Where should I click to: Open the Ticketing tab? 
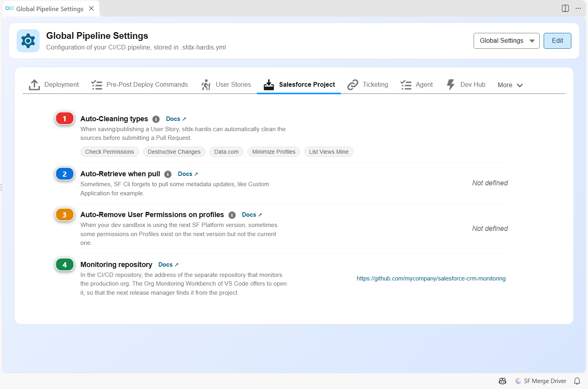(x=367, y=84)
